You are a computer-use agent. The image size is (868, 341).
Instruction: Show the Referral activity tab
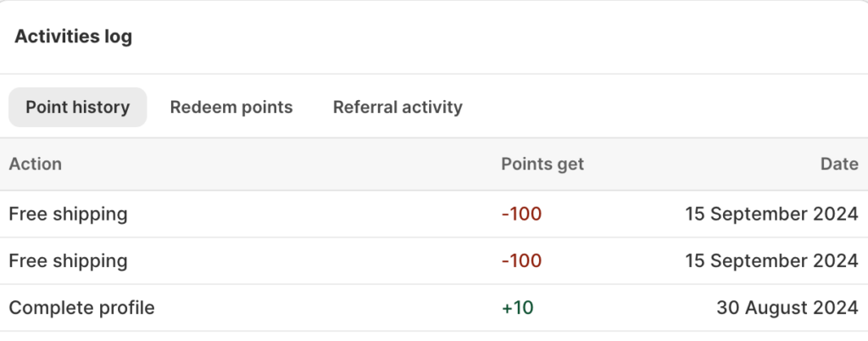[x=398, y=108]
